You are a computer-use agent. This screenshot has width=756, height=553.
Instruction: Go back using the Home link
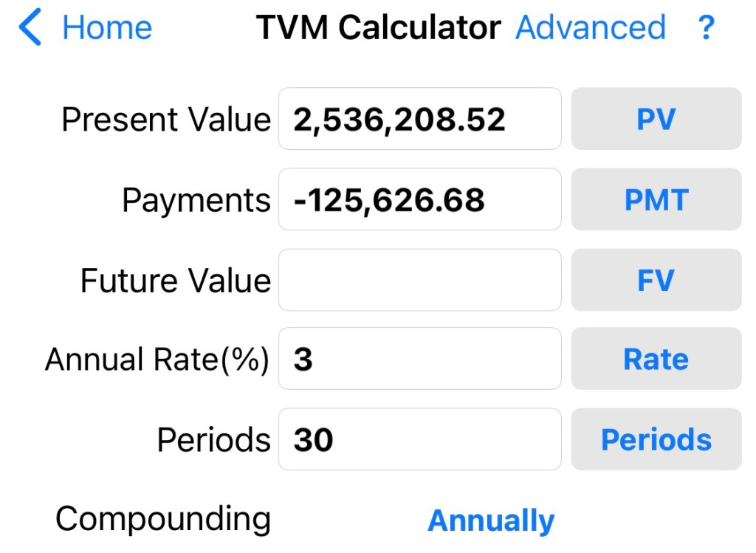point(107,28)
